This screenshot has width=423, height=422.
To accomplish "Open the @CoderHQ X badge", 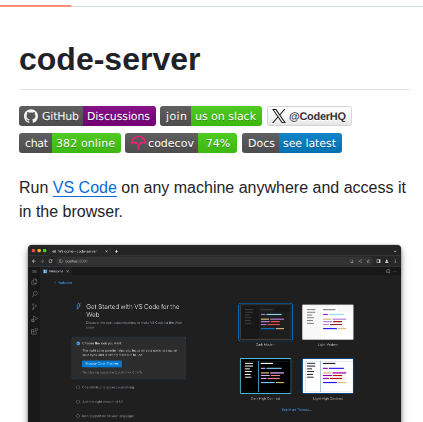I will click(x=309, y=116).
